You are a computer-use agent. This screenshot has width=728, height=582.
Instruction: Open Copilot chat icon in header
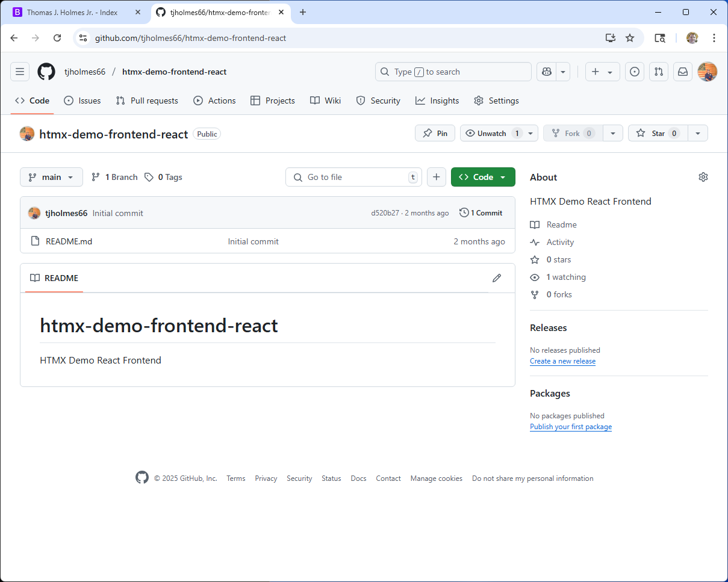(x=547, y=72)
